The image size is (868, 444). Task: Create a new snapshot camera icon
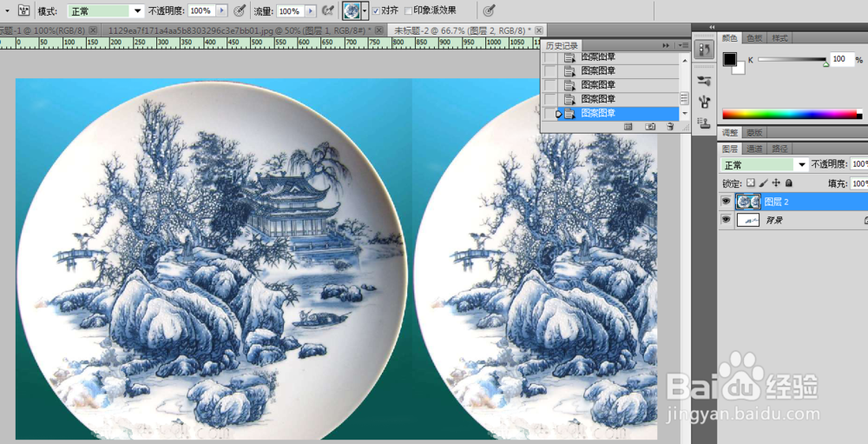coord(650,127)
